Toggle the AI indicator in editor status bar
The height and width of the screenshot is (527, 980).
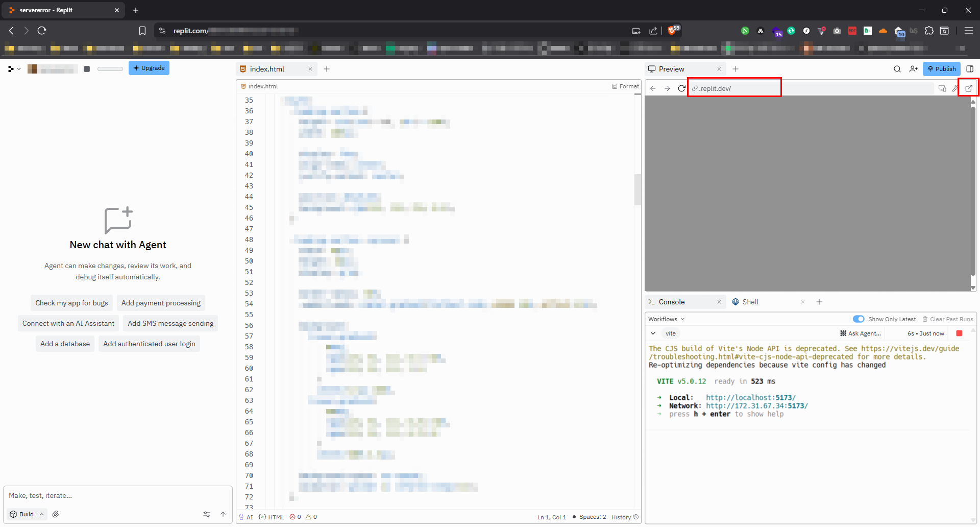pyautogui.click(x=246, y=517)
